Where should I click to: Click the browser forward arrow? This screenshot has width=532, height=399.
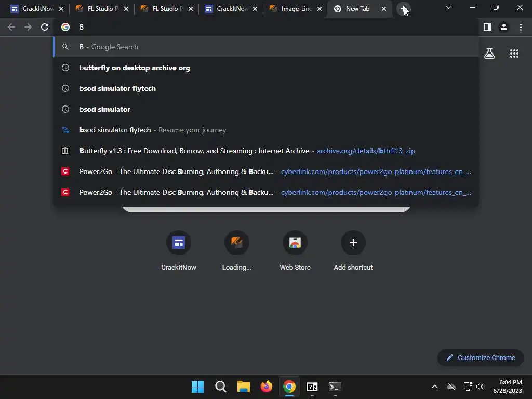(x=28, y=27)
